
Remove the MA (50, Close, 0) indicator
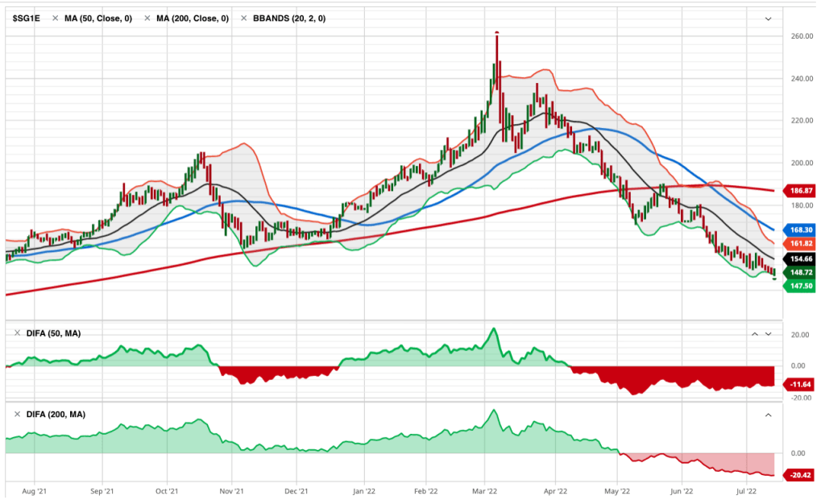58,18
